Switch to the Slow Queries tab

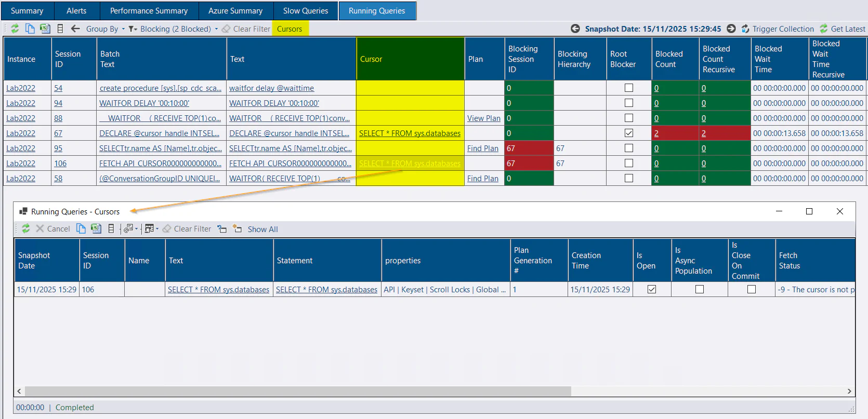tap(305, 10)
